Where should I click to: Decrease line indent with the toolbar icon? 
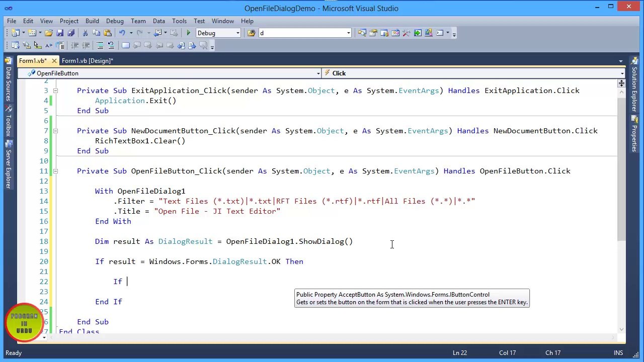(74, 45)
